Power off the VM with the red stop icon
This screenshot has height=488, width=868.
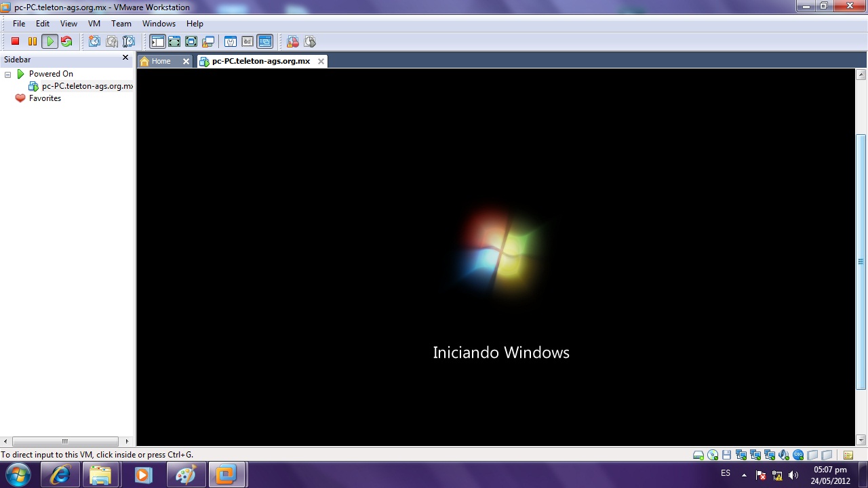click(15, 41)
